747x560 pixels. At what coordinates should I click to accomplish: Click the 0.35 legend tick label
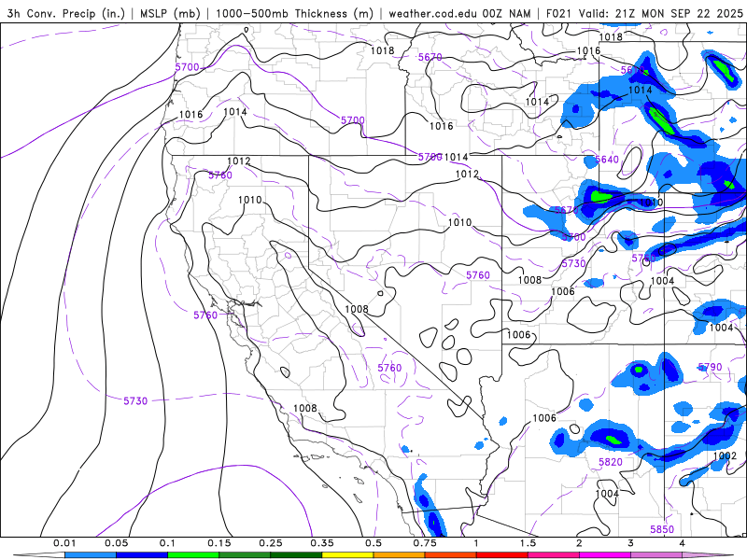(322, 543)
